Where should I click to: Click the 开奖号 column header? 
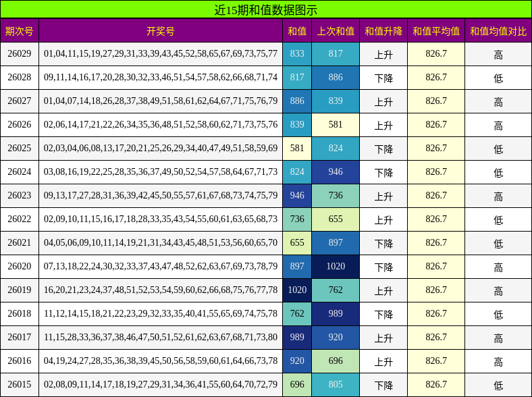tap(161, 31)
